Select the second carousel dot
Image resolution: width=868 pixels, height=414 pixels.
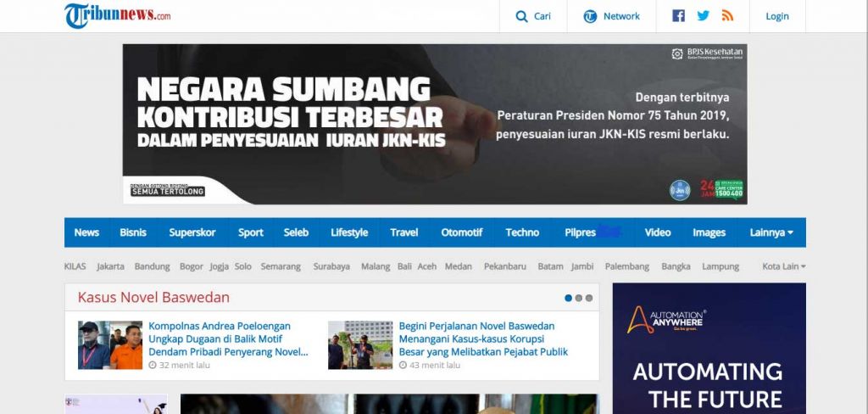pyautogui.click(x=578, y=298)
